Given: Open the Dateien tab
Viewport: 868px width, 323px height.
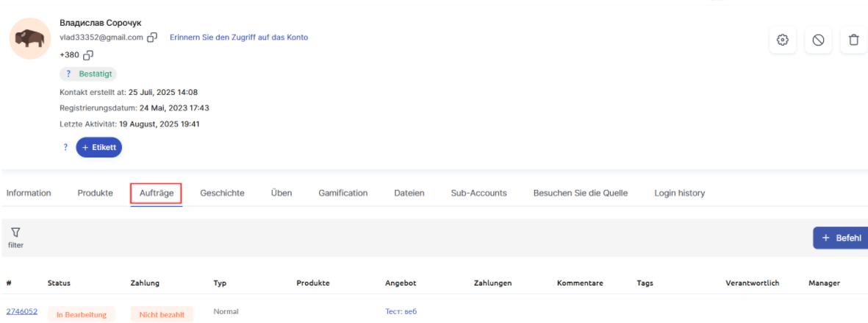Looking at the screenshot, I should pos(409,193).
